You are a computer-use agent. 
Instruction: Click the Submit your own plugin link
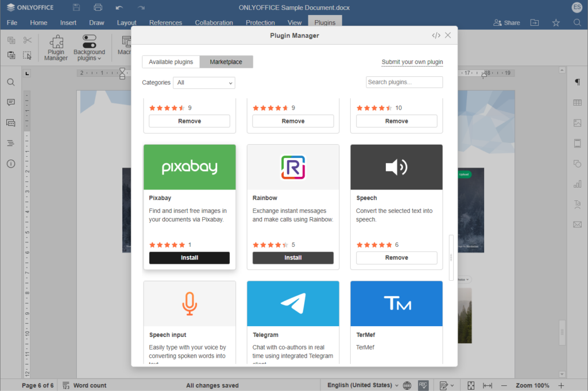tap(412, 61)
